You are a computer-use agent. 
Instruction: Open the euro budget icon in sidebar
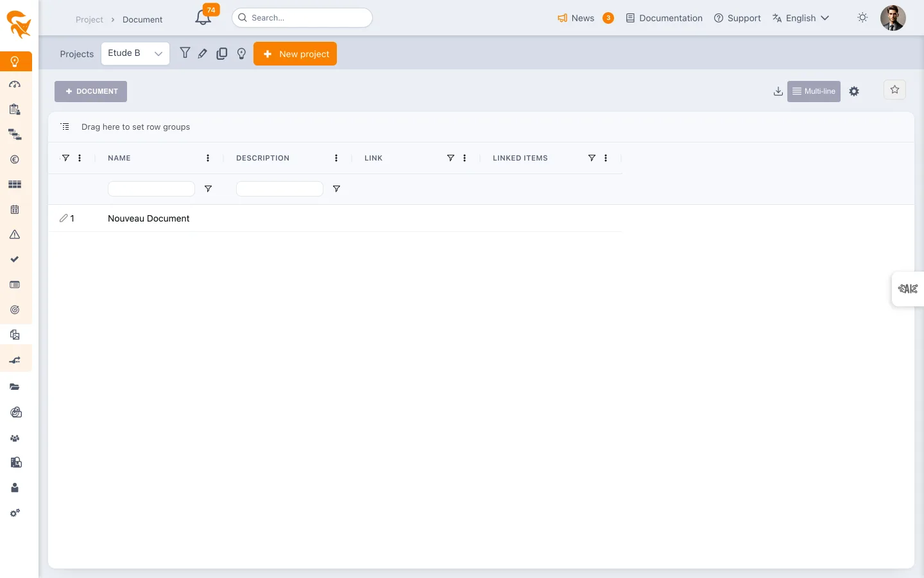[15, 160]
